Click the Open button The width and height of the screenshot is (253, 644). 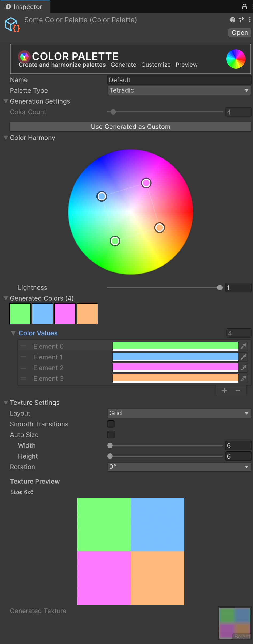click(x=240, y=33)
